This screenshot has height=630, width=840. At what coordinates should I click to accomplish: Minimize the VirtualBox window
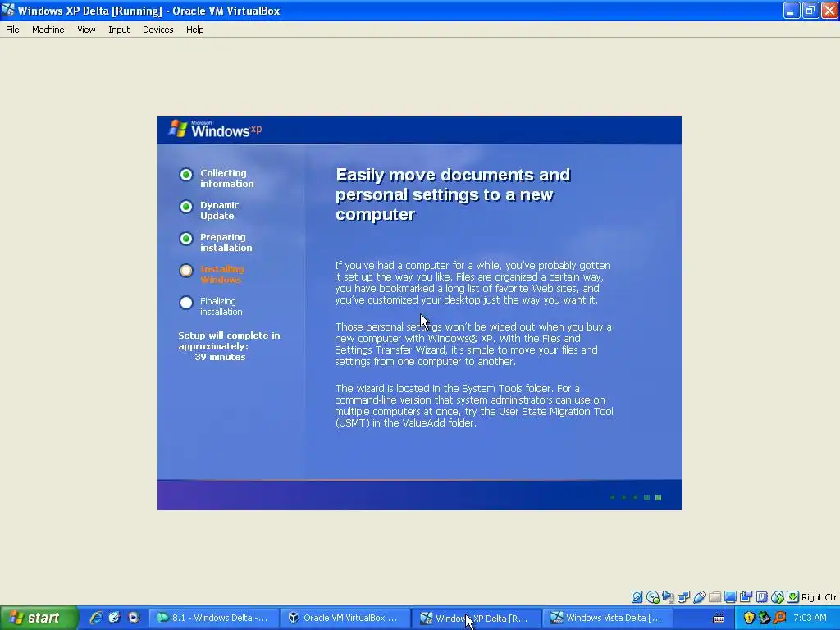pos(792,10)
